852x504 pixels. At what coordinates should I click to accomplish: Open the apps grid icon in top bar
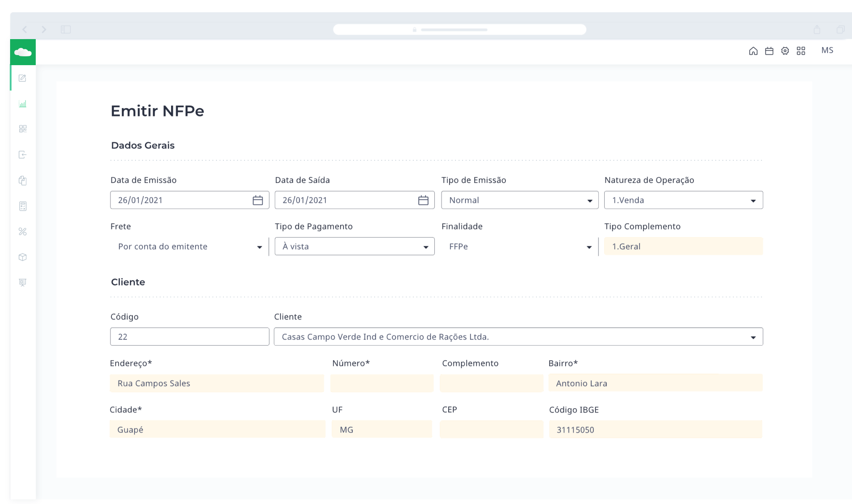click(x=801, y=51)
